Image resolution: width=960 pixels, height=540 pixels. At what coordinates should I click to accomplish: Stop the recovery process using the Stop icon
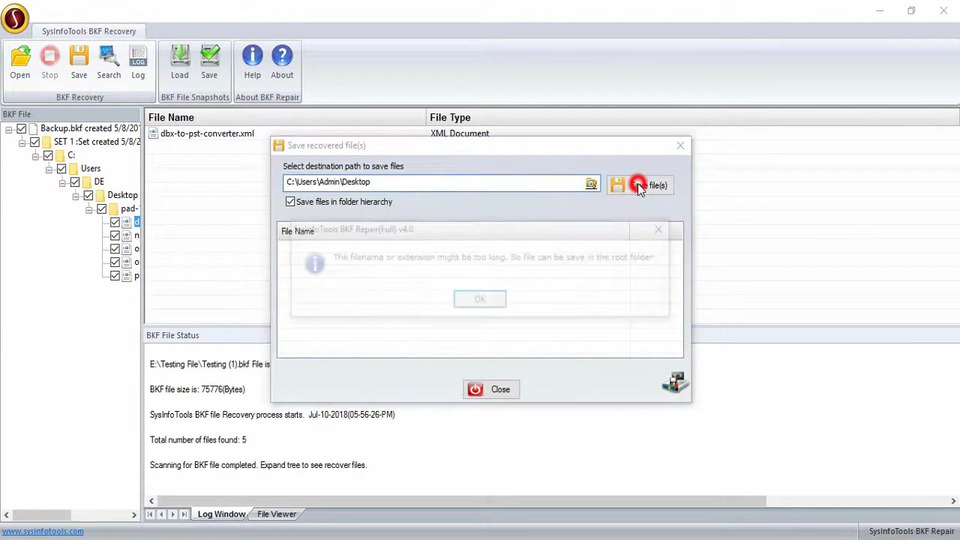[x=50, y=62]
